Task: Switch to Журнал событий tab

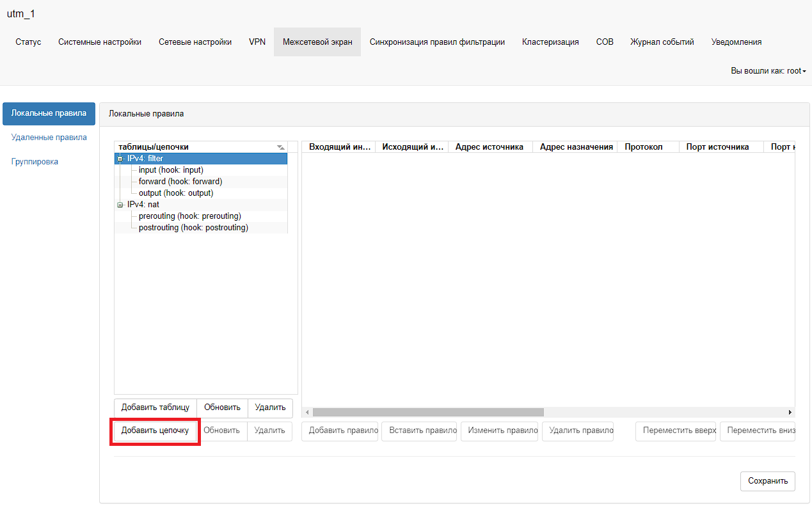Action: 662,42
